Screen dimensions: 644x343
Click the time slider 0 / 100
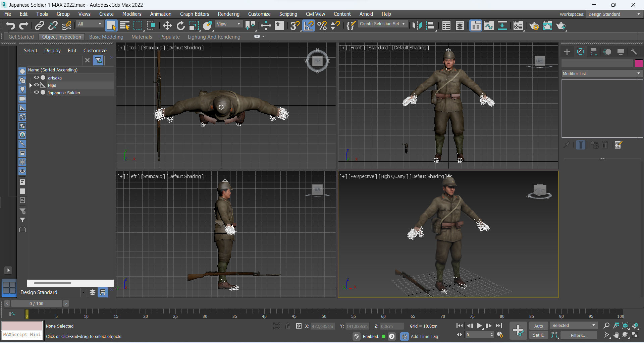pyautogui.click(x=36, y=303)
